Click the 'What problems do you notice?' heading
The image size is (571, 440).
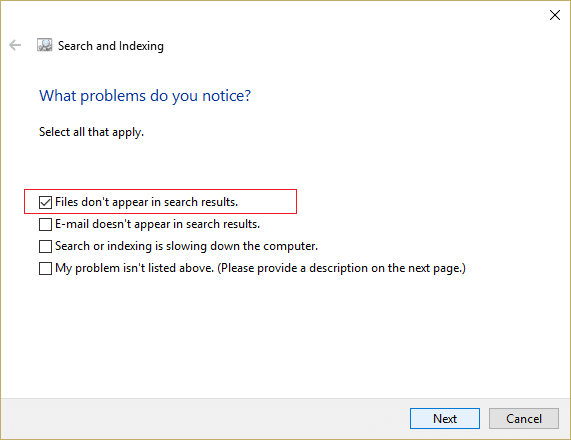coord(145,96)
